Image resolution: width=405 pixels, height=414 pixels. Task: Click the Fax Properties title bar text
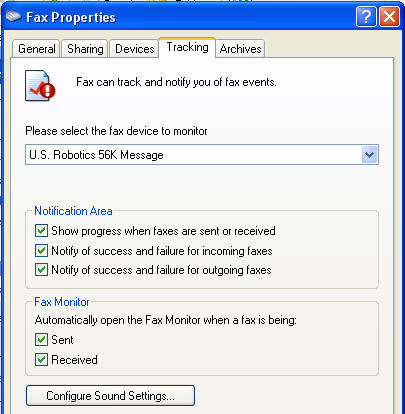71,17
